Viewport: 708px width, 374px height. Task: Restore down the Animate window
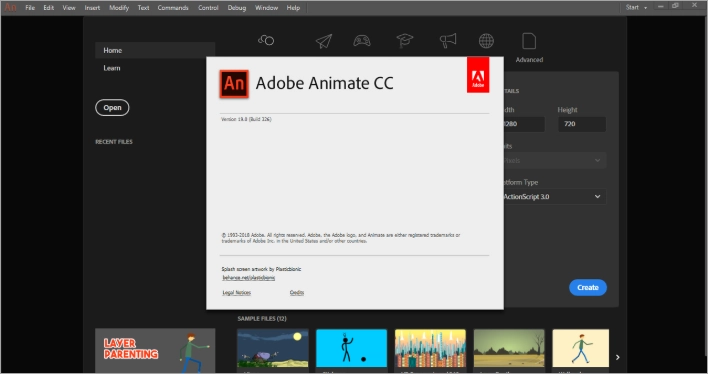(x=675, y=6)
